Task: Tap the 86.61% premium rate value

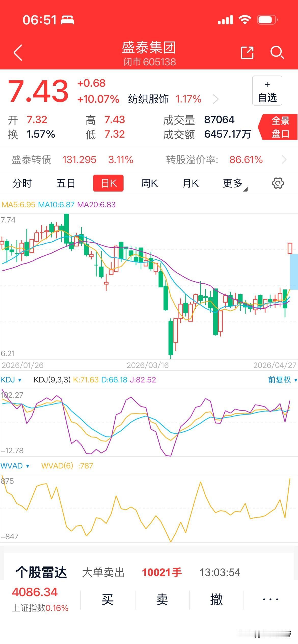Action: point(246,160)
